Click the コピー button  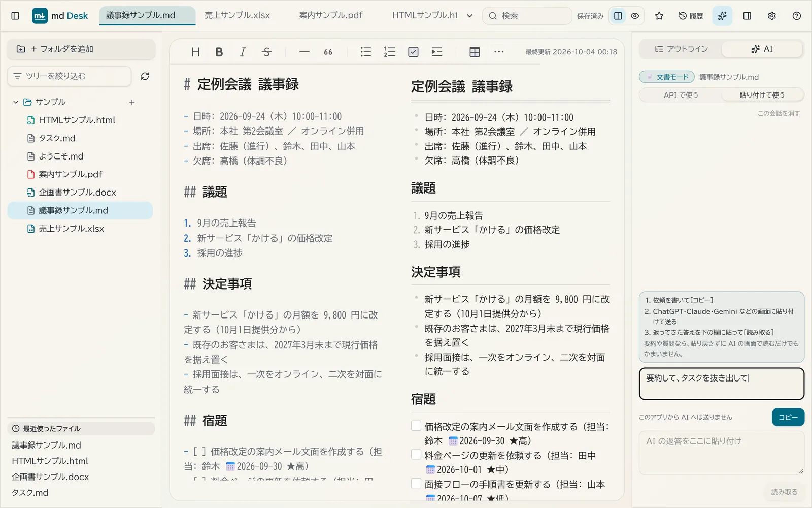point(788,417)
